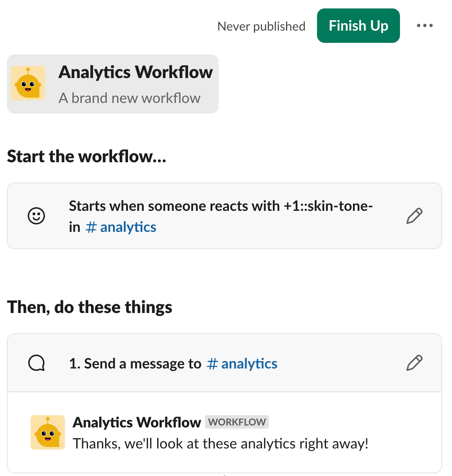Open the #analytics link in the trigger

coord(121,227)
